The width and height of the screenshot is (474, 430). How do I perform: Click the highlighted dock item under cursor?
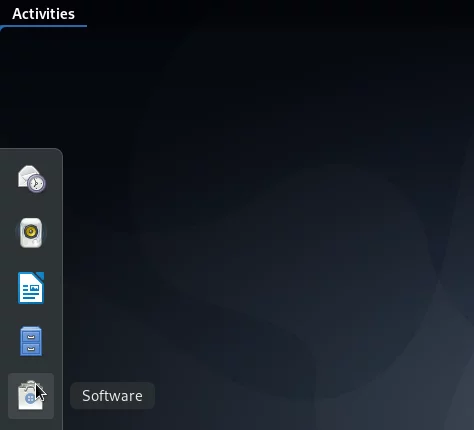click(31, 396)
